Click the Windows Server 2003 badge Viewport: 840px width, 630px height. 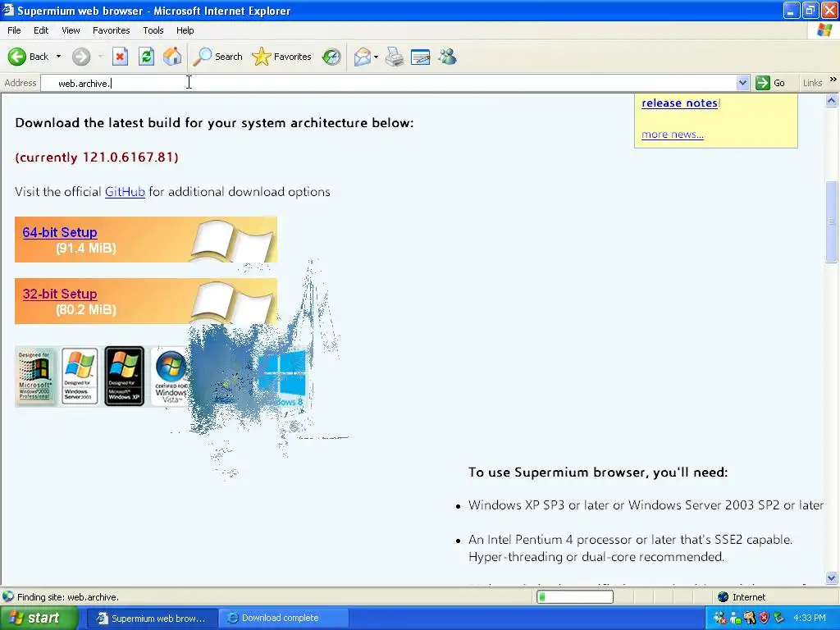coord(80,376)
